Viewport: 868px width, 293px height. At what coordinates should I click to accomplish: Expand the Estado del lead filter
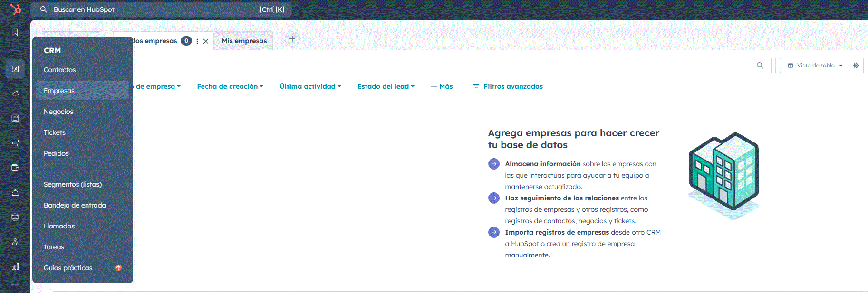point(386,86)
